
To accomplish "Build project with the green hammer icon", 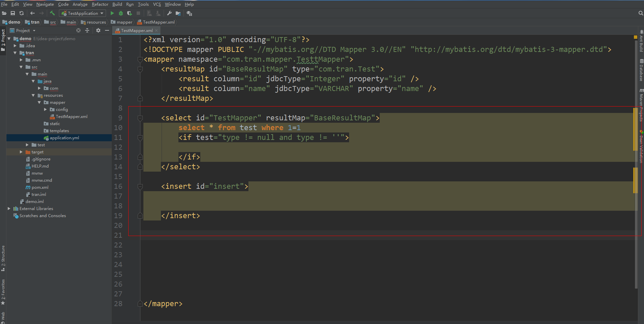I will [52, 13].
